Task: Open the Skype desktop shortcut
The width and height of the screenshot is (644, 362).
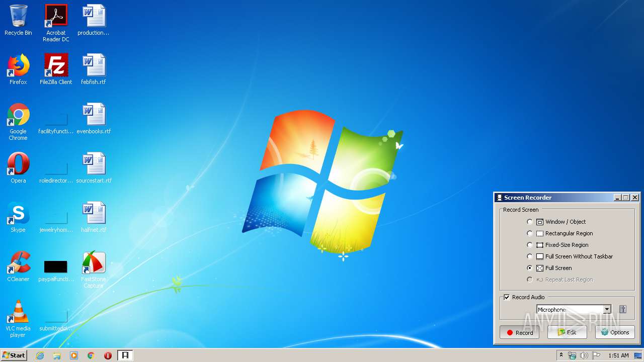Action: 18,218
